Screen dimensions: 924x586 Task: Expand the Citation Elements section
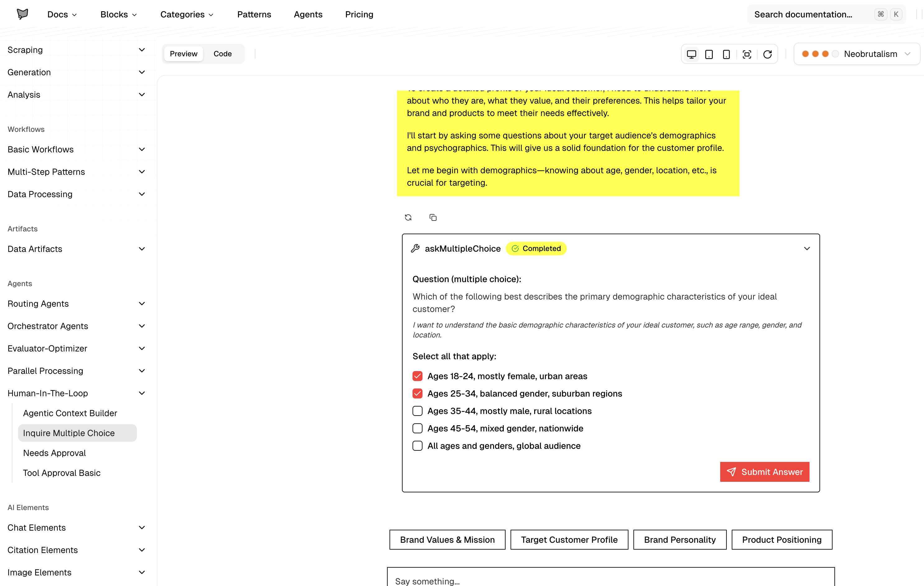click(76, 550)
